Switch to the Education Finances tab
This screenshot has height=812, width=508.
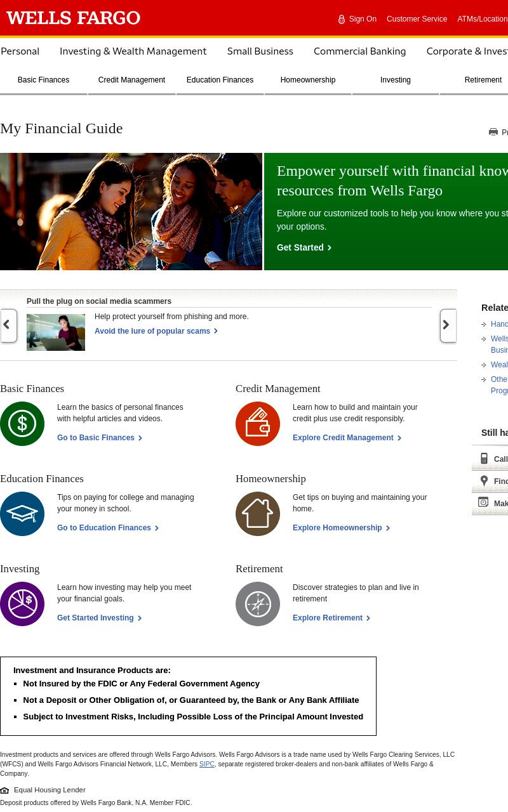point(220,81)
